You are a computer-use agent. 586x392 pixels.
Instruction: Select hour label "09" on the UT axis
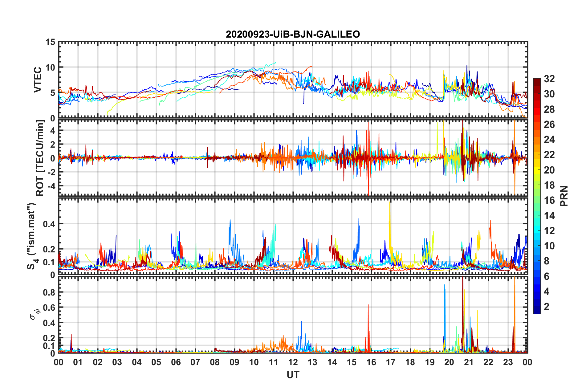coord(234,362)
